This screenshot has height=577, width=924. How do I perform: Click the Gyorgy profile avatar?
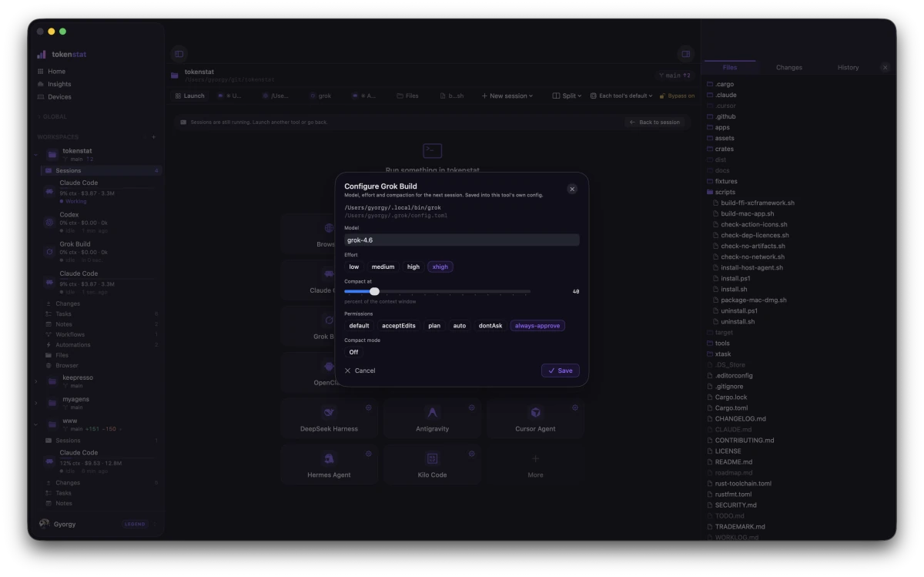[x=44, y=524]
